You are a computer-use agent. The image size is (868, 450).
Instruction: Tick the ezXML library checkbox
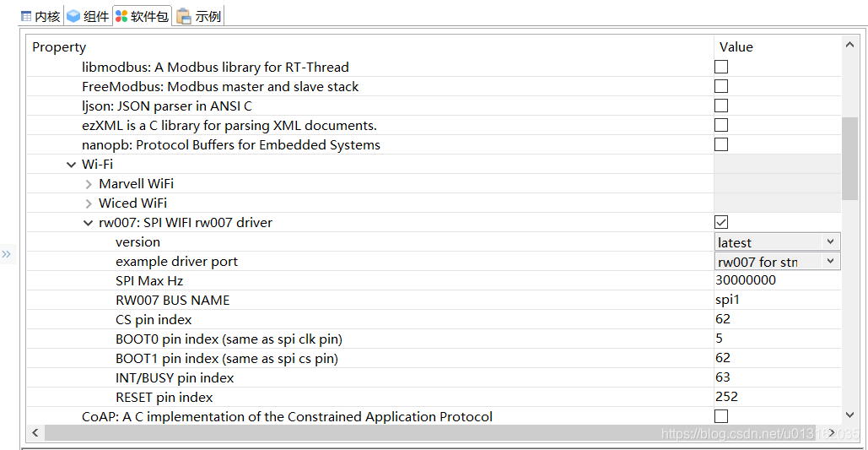tap(720, 125)
